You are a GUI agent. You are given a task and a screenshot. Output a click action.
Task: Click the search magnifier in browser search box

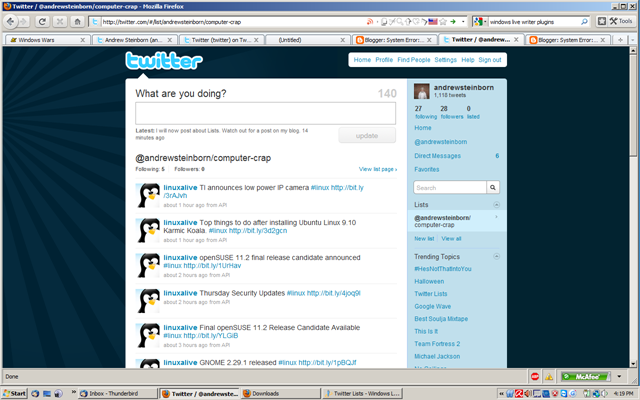[x=584, y=22]
